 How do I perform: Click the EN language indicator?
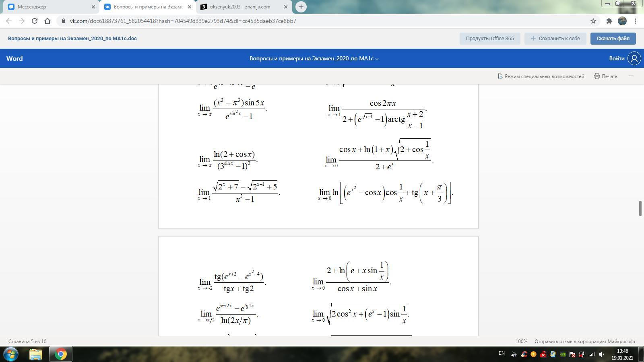click(x=502, y=353)
